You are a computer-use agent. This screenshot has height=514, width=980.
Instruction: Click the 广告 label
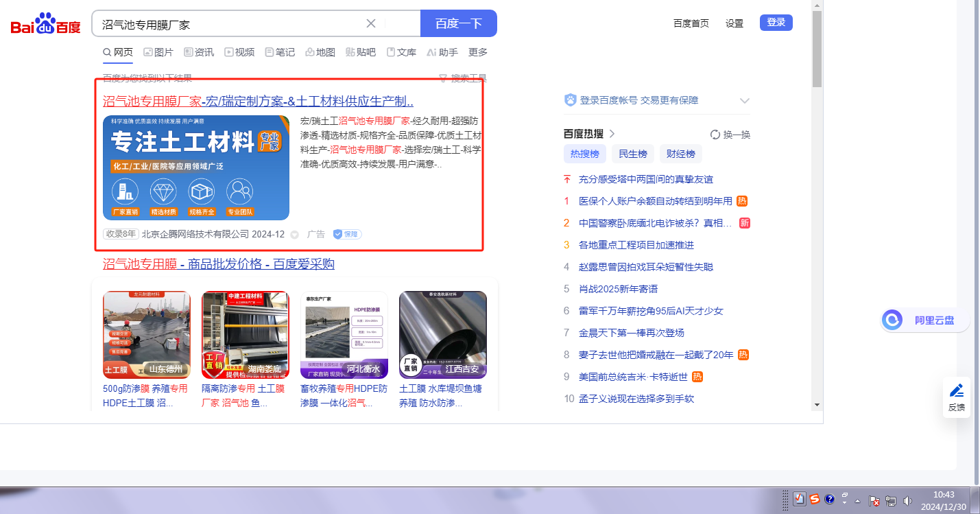tap(316, 234)
